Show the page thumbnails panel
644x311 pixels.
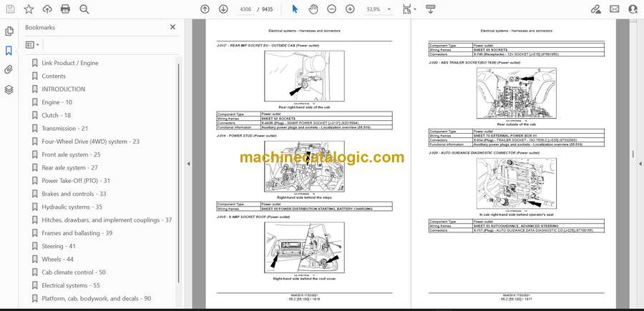tap(9, 31)
